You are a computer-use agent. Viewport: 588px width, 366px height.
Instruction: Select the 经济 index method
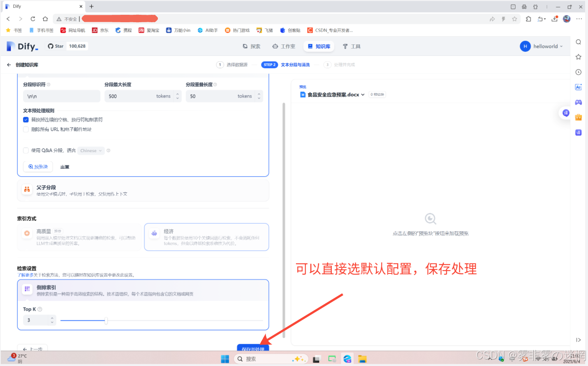pyautogui.click(x=206, y=237)
